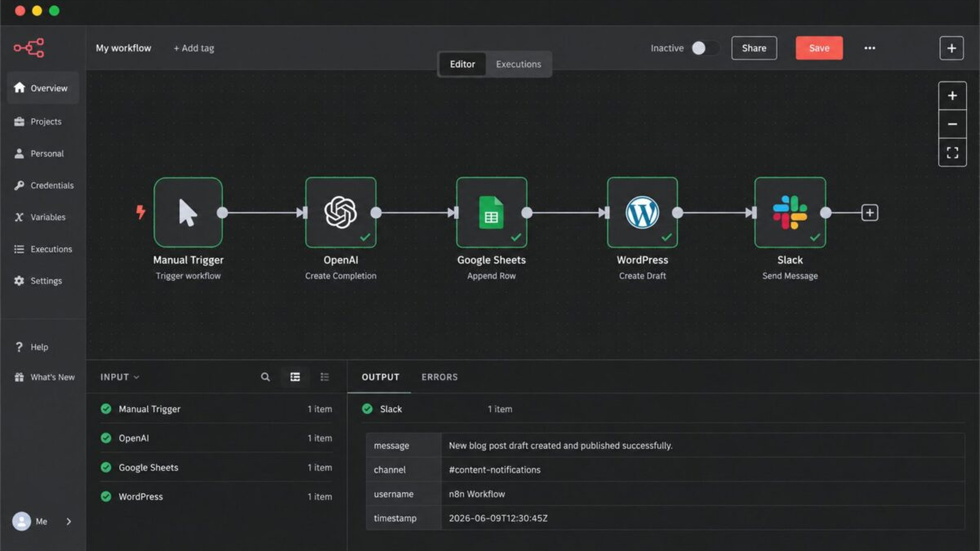Switch input to list view

[x=325, y=377]
